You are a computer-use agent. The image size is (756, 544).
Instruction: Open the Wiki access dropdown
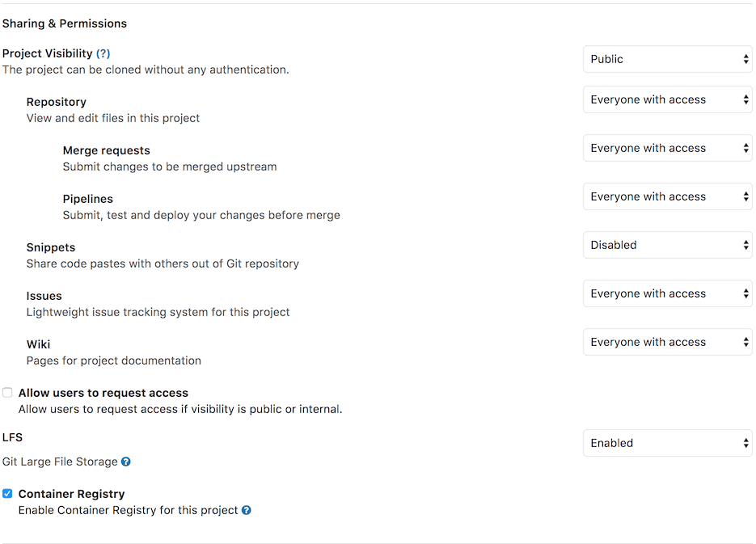coord(667,342)
